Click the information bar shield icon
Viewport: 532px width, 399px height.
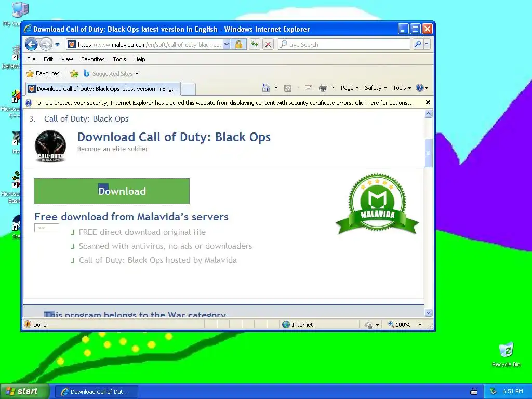click(29, 103)
